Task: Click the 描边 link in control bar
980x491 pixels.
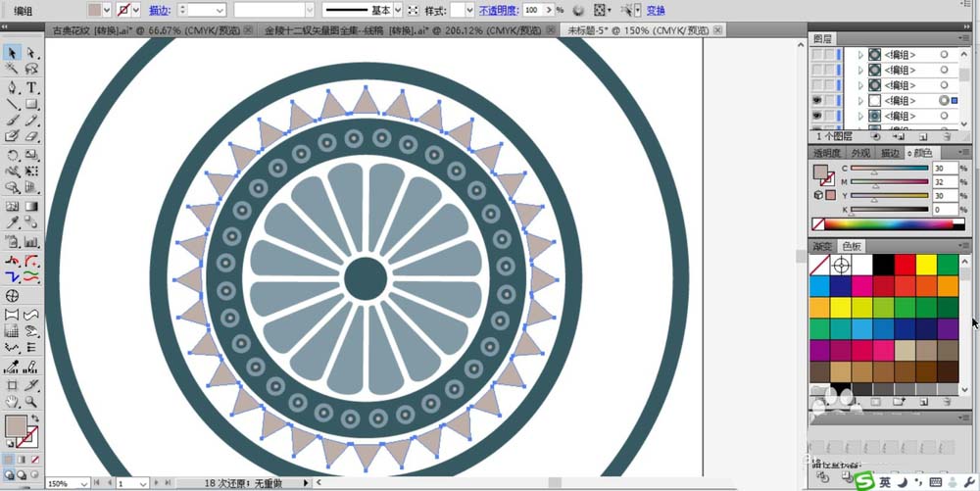Action: pyautogui.click(x=158, y=11)
